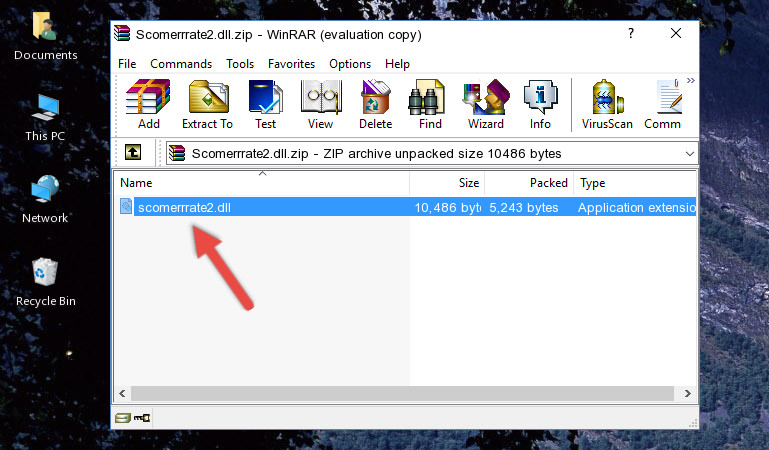Screen dimensions: 769x450
Task: Sort the file list by Name column
Action: pos(262,183)
